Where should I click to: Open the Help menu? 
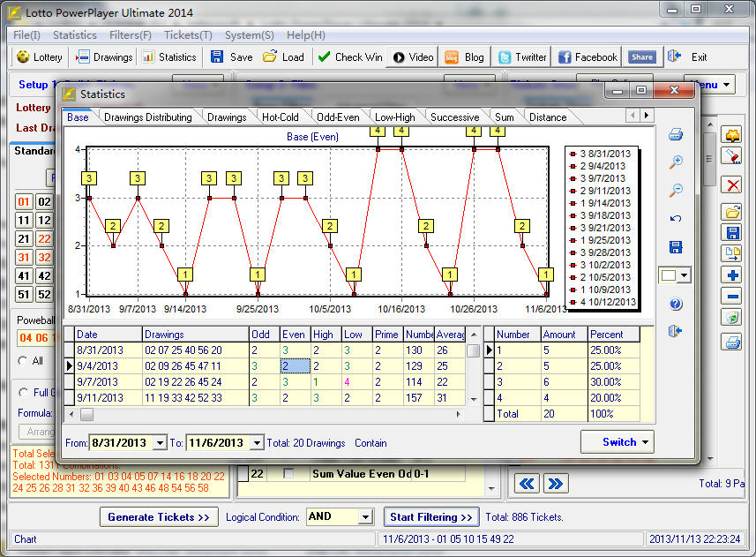click(306, 35)
